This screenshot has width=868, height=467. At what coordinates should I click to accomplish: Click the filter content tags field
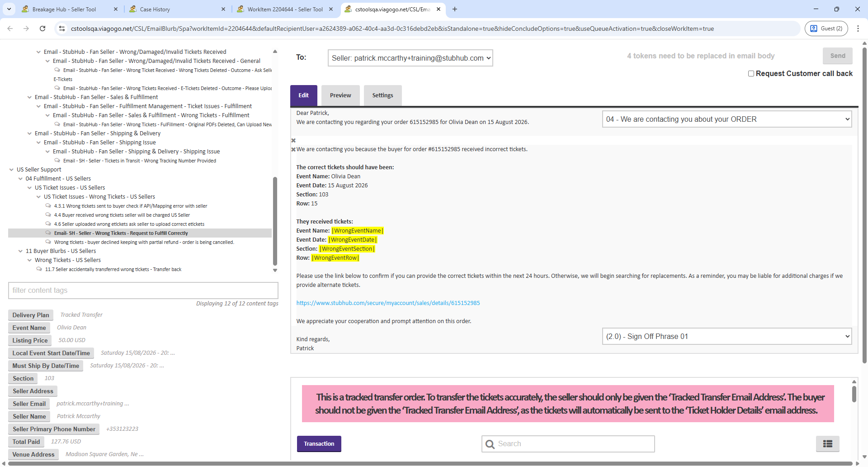click(143, 291)
